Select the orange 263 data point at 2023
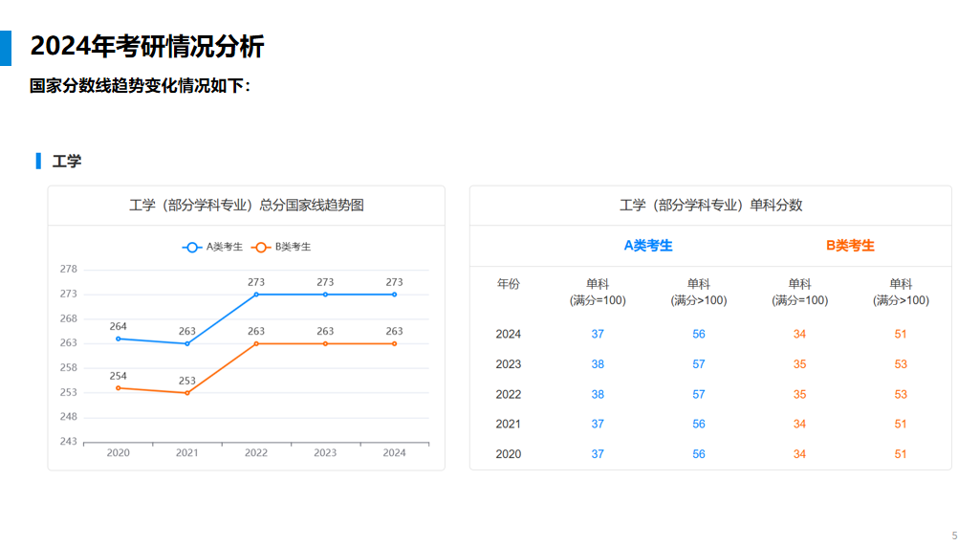Screen dimensions: 980x546 click(325, 343)
